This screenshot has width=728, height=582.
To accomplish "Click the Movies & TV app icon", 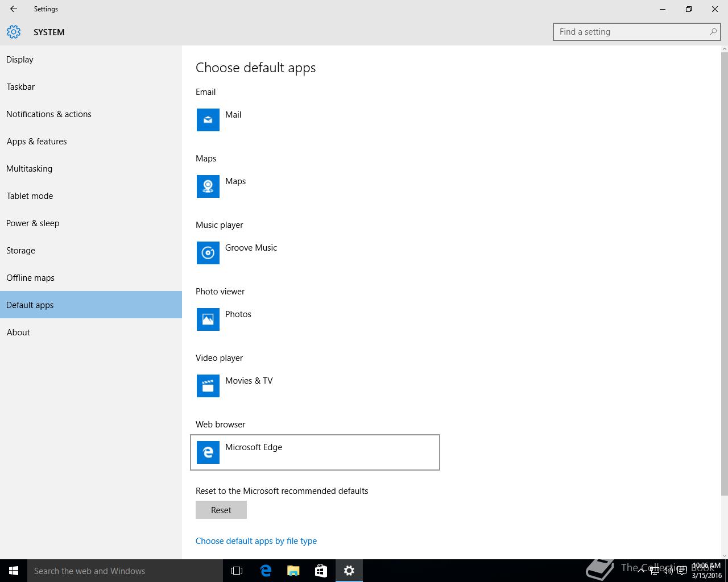I will [x=208, y=386].
